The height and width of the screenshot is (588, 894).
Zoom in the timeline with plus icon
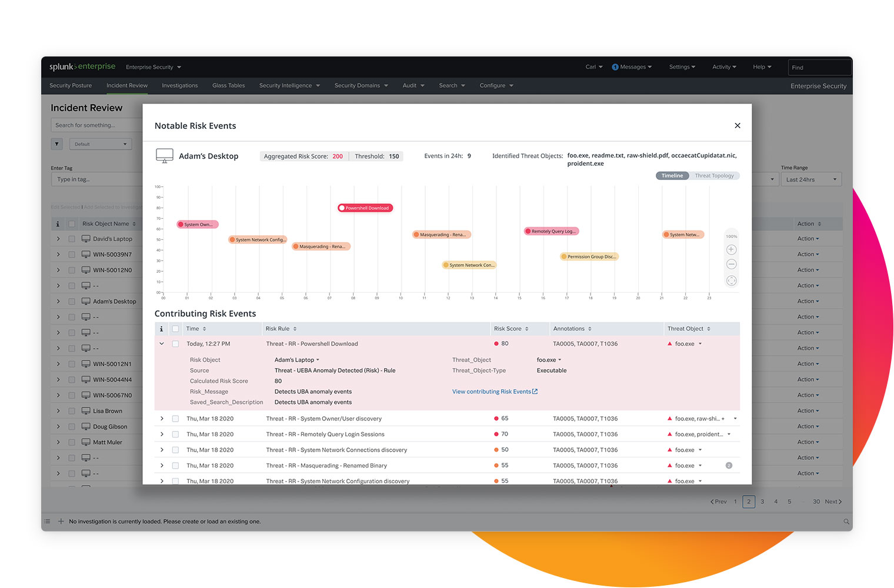pyautogui.click(x=732, y=250)
